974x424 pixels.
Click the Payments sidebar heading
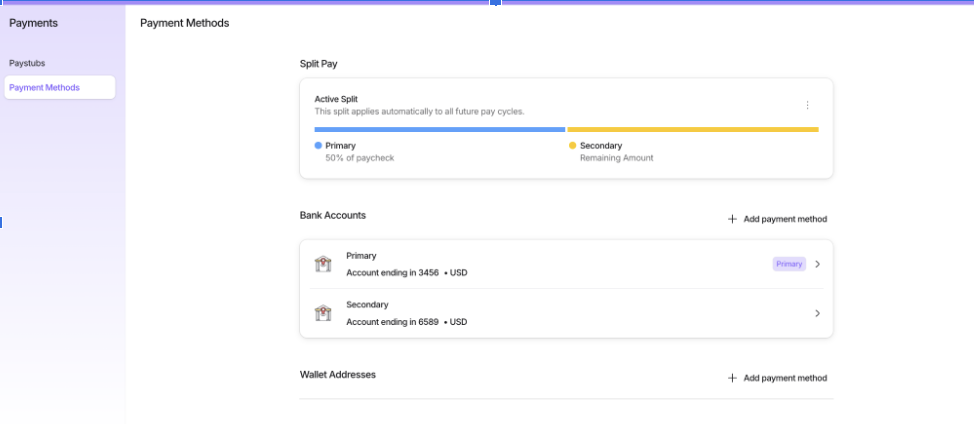pyautogui.click(x=33, y=22)
